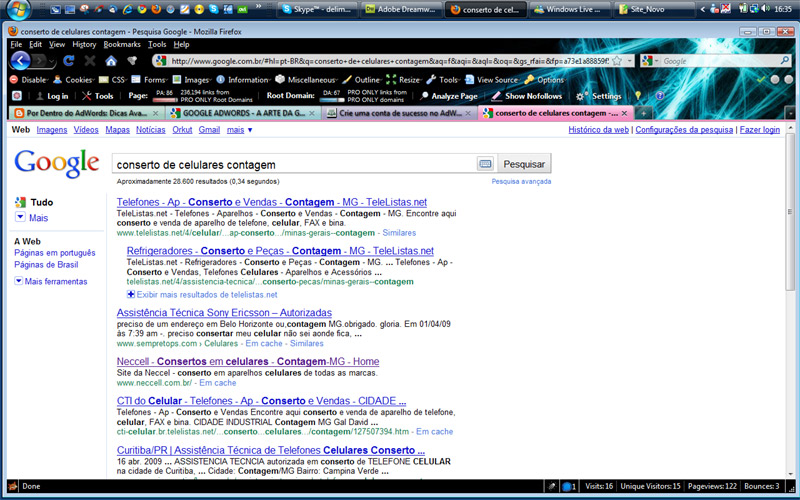Click the Windows Start orb
The width and height of the screenshot is (800, 500).
19,9
